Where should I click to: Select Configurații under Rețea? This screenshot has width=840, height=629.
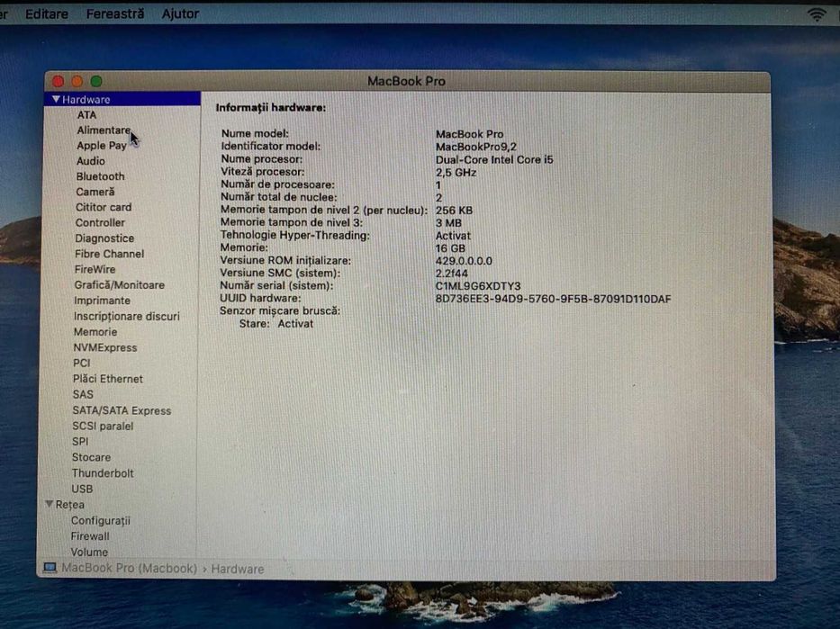(x=100, y=520)
